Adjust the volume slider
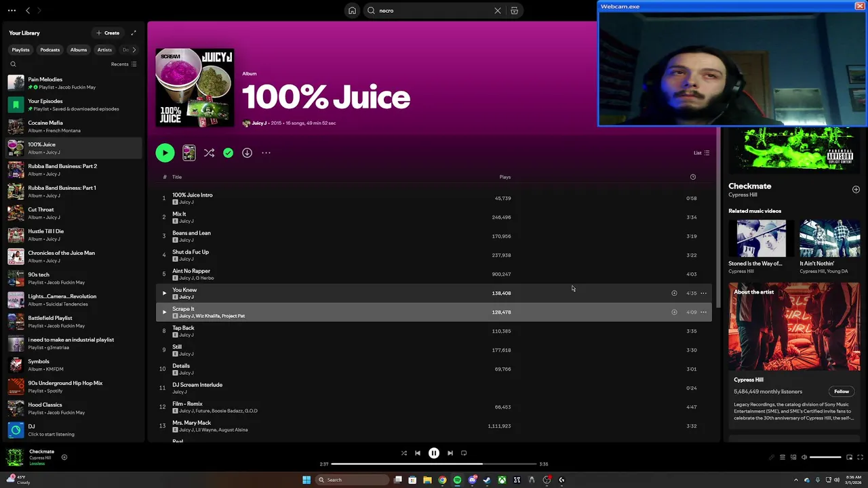The height and width of the screenshot is (488, 868). point(826,457)
